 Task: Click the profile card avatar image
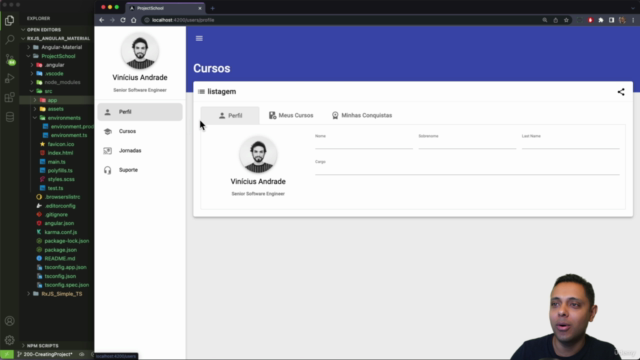pyautogui.click(x=258, y=155)
